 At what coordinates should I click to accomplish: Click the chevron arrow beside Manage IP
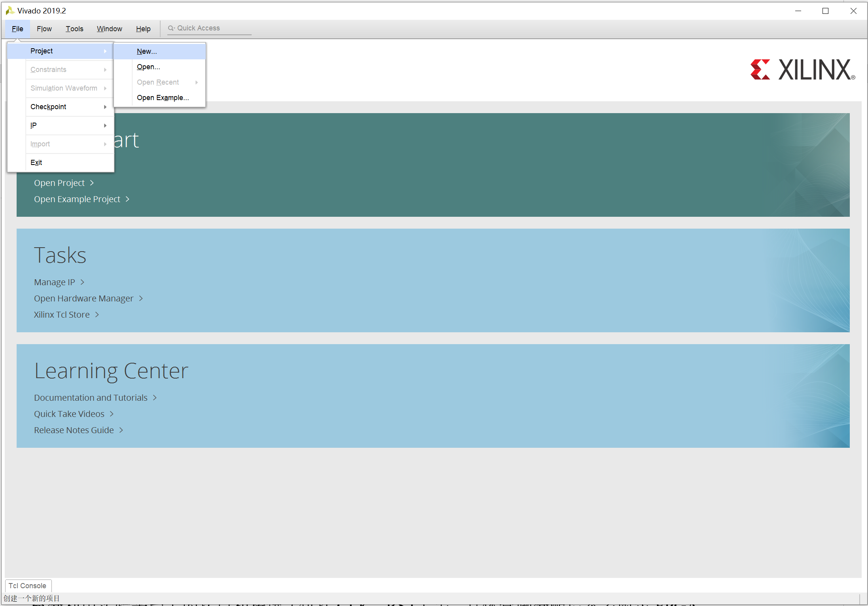[82, 282]
